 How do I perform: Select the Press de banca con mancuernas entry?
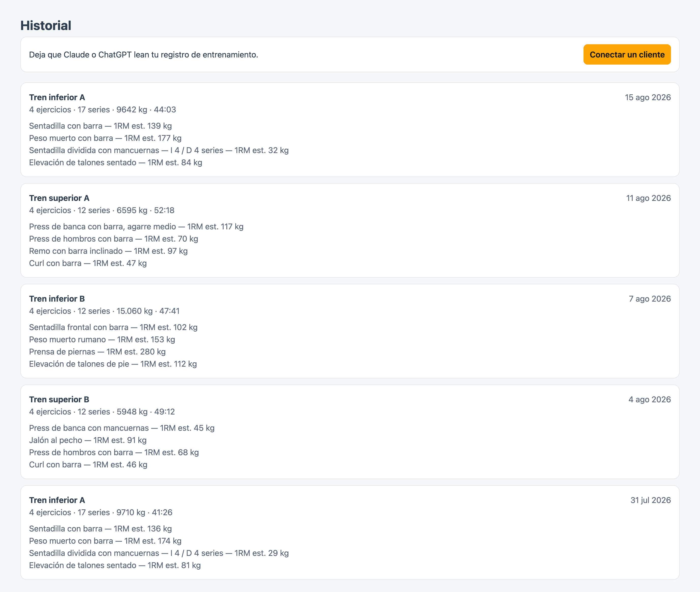tap(122, 428)
